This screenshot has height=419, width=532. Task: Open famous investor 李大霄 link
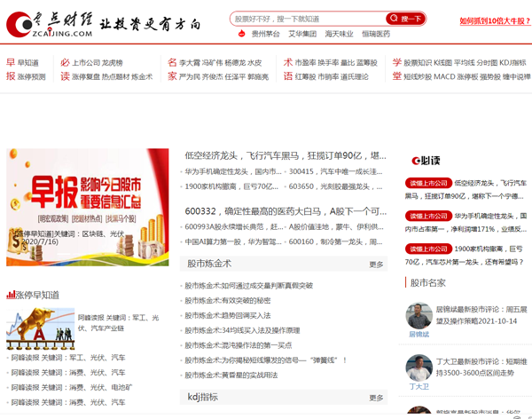click(190, 63)
